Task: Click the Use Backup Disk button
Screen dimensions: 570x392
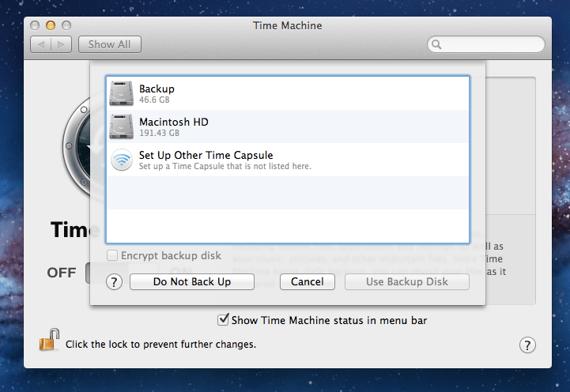Action: [407, 281]
